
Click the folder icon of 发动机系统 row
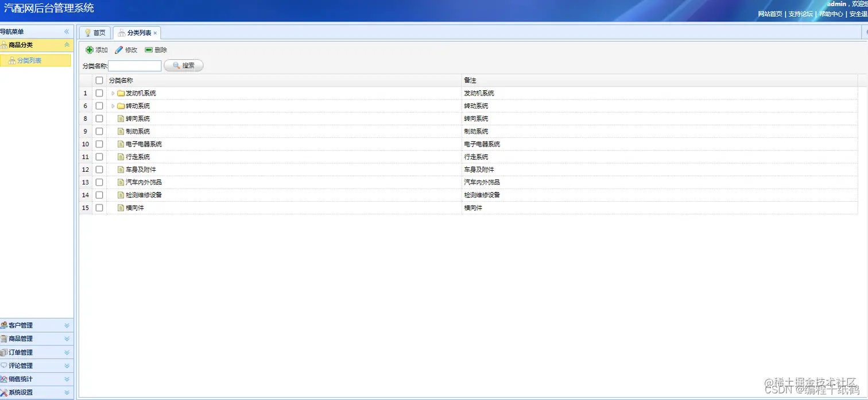point(121,93)
